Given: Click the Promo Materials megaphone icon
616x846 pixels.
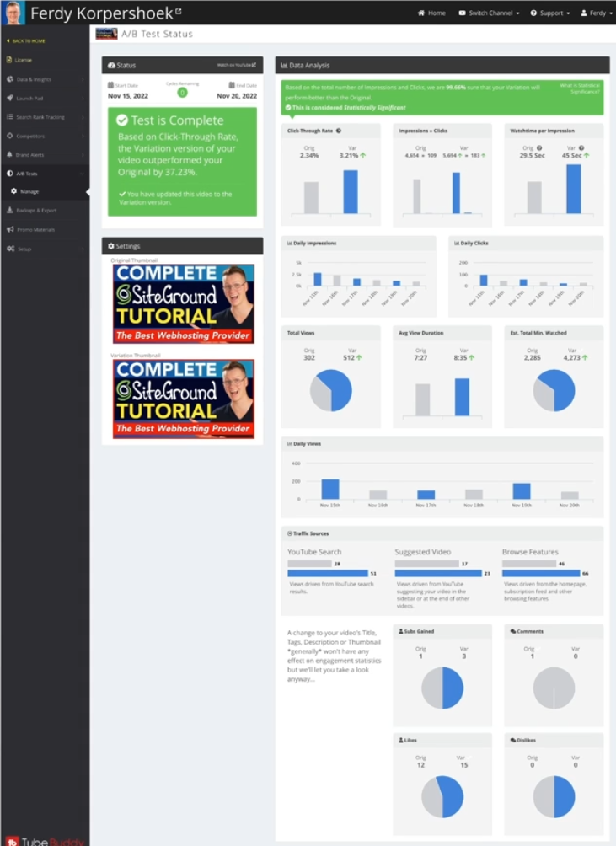Looking at the screenshot, I should tap(8, 229).
